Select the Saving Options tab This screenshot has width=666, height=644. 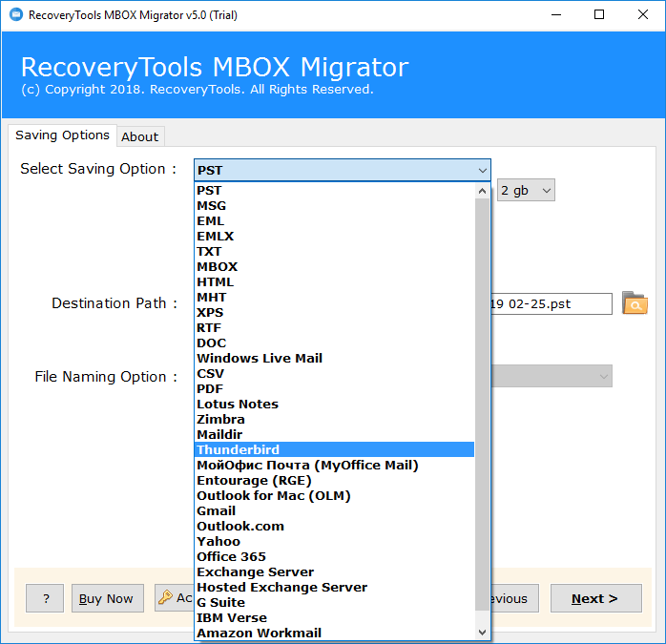[62, 135]
